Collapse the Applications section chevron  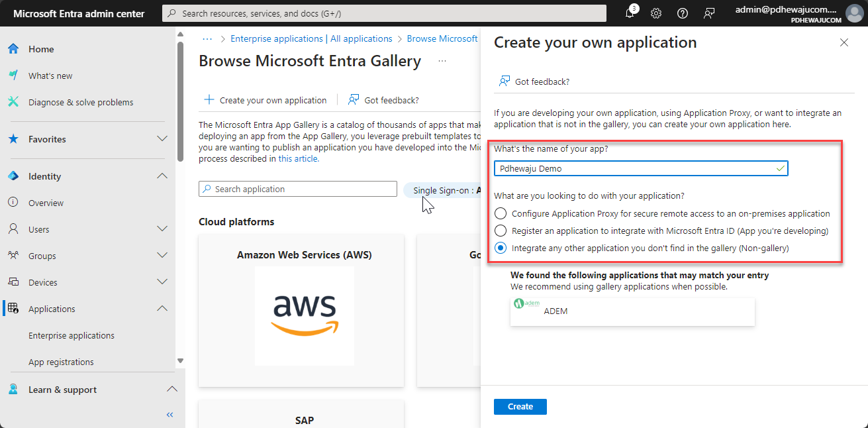(162, 309)
